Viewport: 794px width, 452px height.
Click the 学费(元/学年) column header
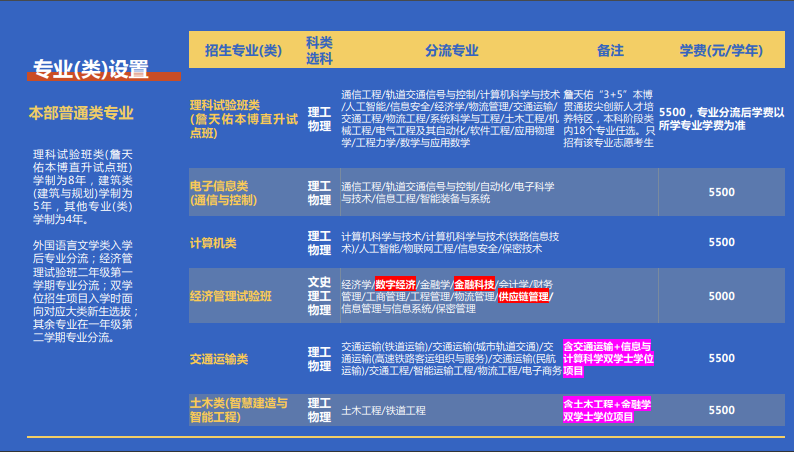point(721,51)
